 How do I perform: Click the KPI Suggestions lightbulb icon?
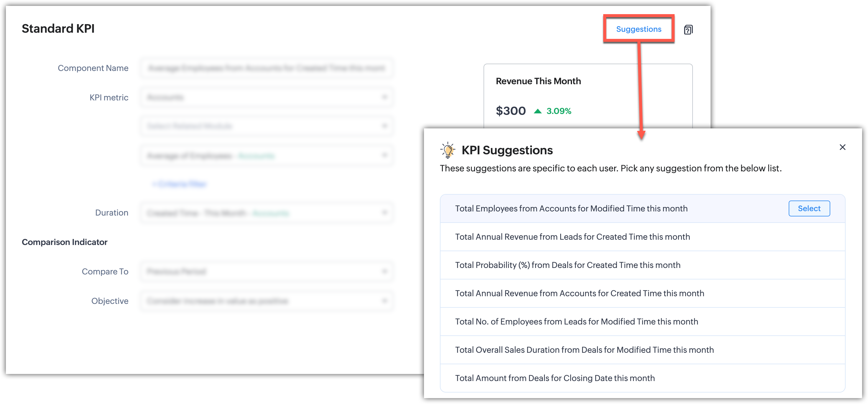[x=448, y=150]
